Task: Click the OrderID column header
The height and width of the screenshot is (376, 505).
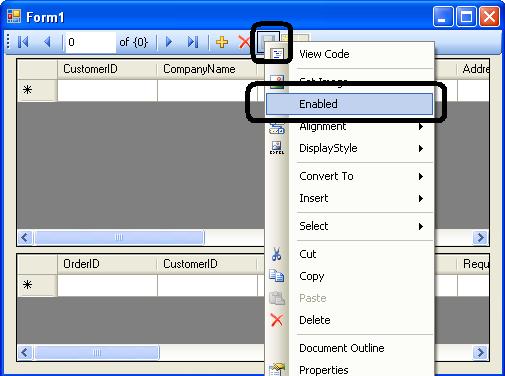Action: (107, 264)
